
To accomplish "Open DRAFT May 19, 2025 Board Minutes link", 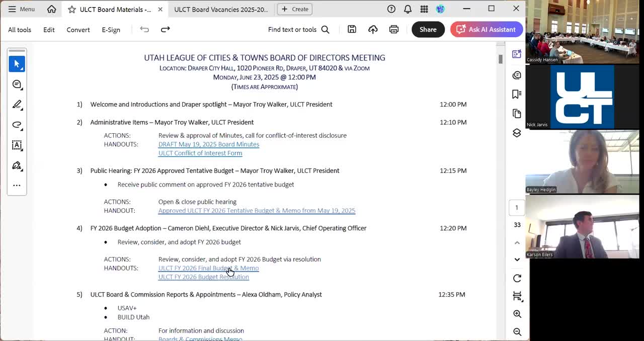I will [209, 144].
